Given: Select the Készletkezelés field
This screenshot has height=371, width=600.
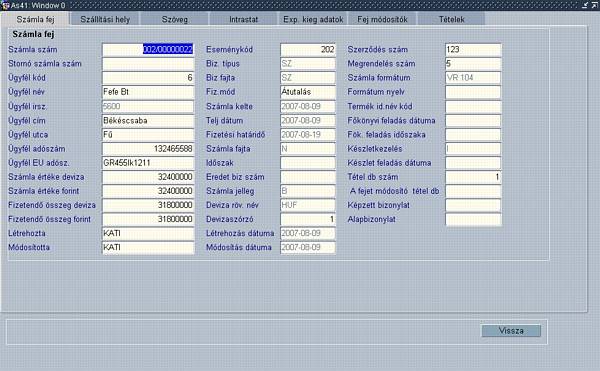Looking at the screenshot, I should click(x=473, y=149).
